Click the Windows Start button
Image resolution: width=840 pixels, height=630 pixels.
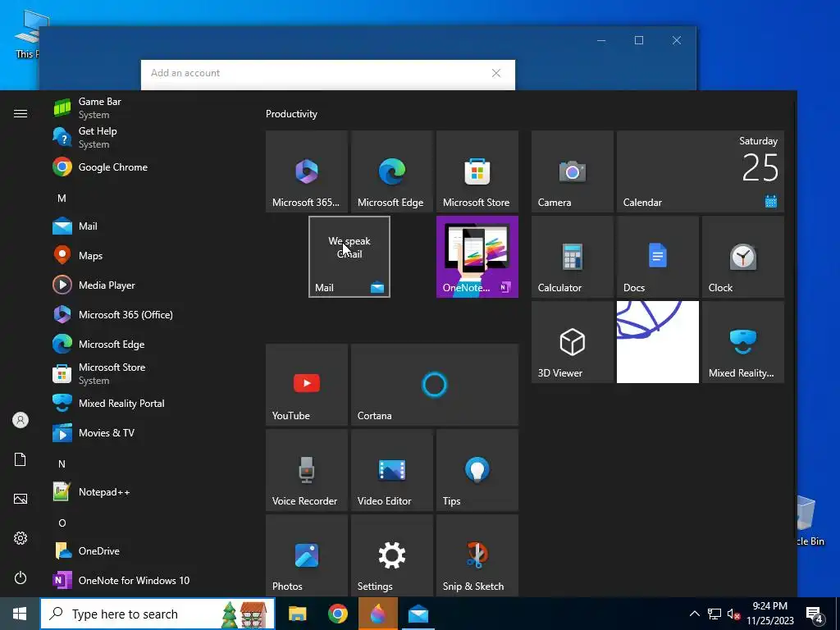pyautogui.click(x=20, y=614)
